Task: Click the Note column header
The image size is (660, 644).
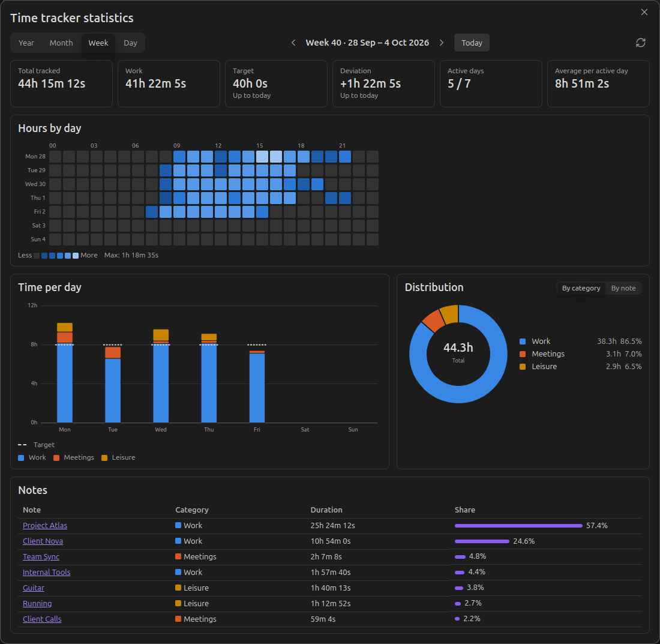Action: (32, 510)
